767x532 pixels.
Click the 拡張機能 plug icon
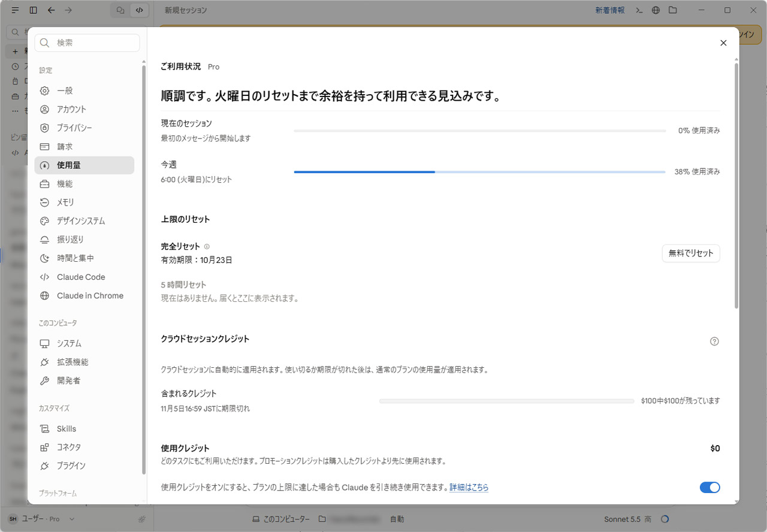(x=44, y=362)
